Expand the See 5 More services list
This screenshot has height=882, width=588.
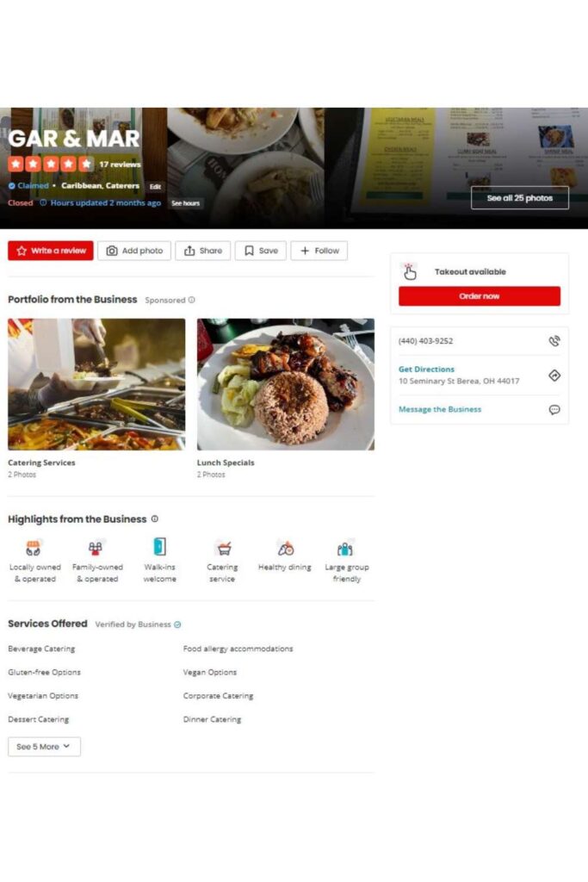44,747
